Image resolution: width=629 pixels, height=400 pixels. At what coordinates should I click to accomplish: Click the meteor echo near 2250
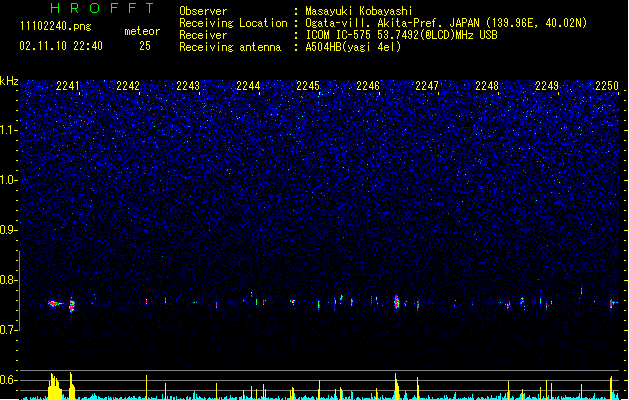(x=612, y=304)
